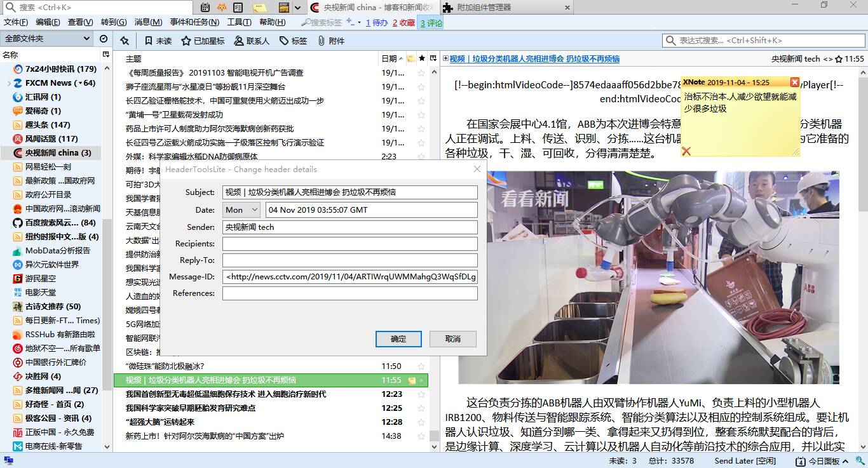Viewport: 868px width, 468px height.
Task: Click the online status icon in status bar
Action: 9,460
